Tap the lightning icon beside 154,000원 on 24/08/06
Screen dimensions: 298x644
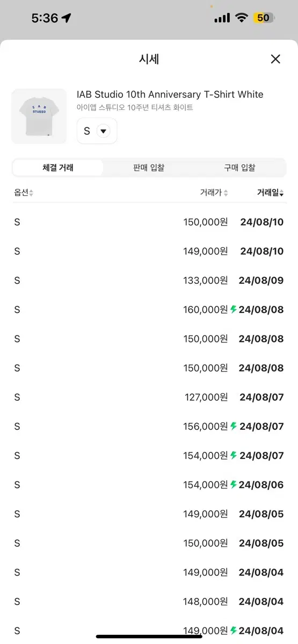(x=234, y=485)
